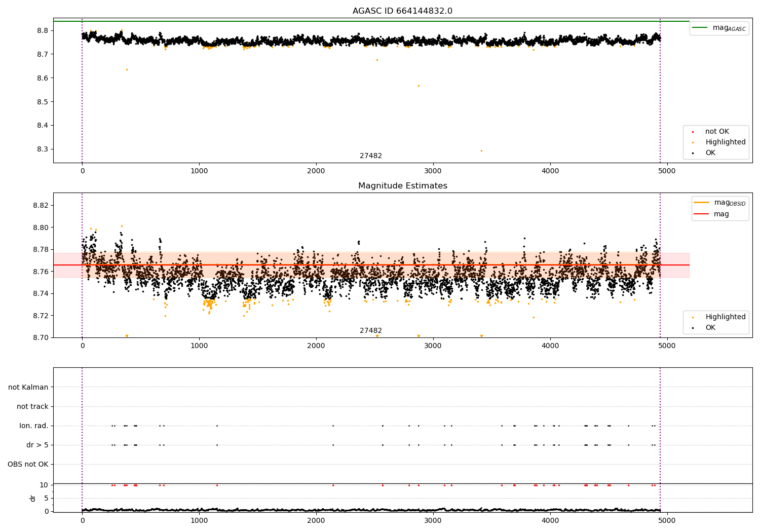760x532 pixels.
Task: Click the 5000 x-tick under the top plot
Action: (x=667, y=171)
